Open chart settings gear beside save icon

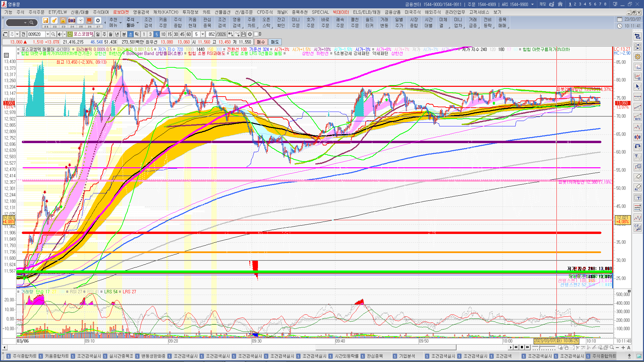[250, 34]
